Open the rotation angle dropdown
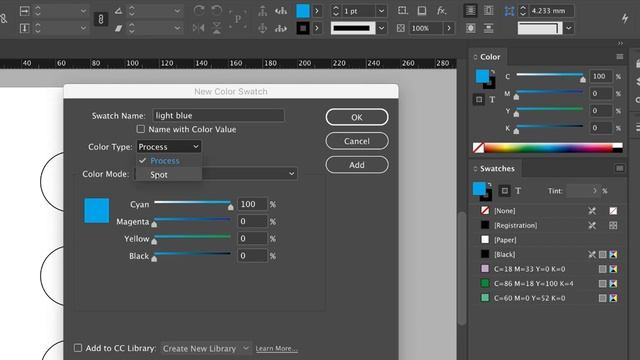 (x=178, y=11)
